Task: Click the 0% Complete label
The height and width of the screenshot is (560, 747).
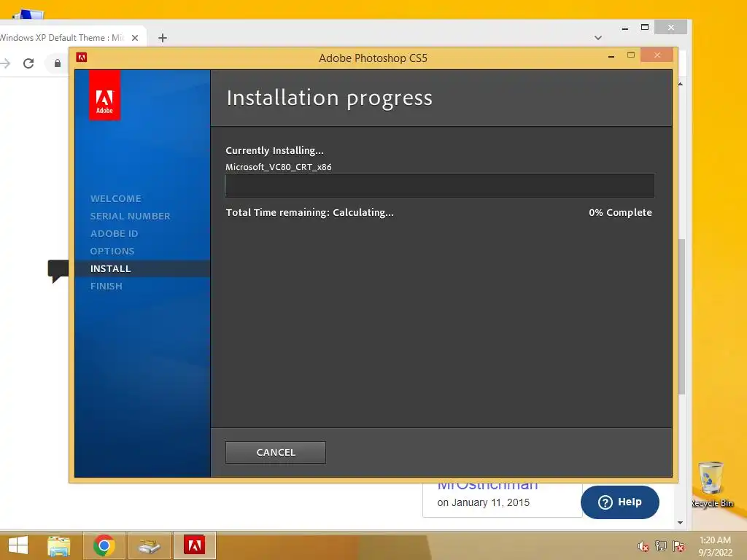Action: 620,212
